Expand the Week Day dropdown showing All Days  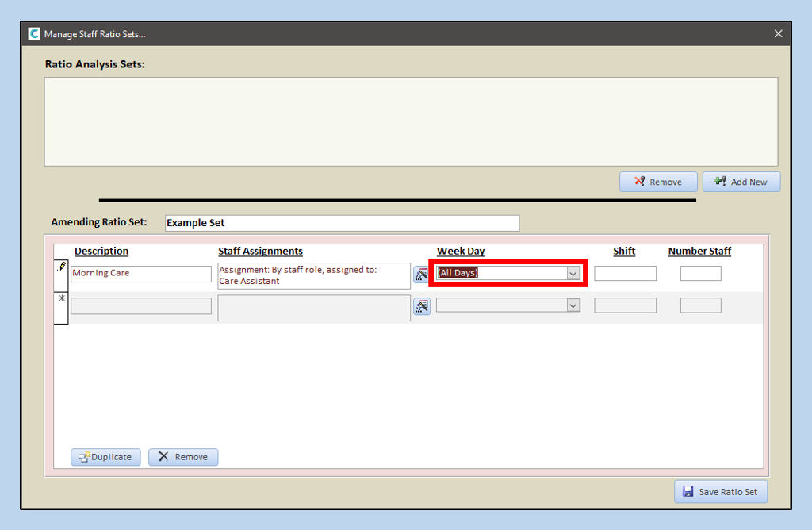click(x=573, y=273)
